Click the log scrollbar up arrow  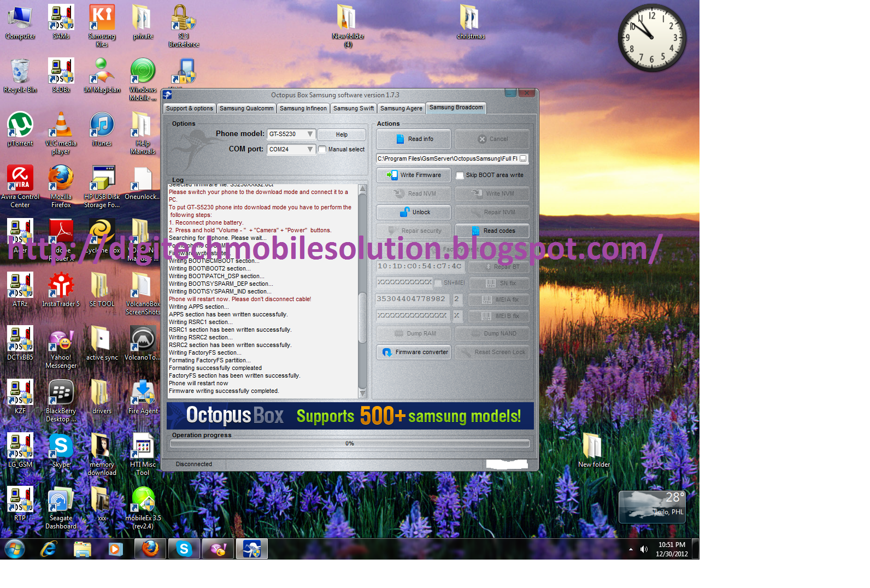click(362, 189)
